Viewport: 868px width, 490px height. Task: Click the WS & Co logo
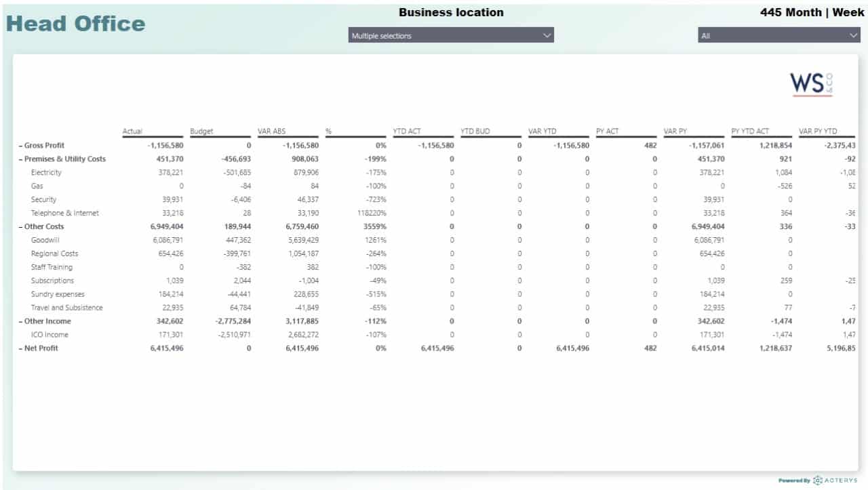(811, 84)
